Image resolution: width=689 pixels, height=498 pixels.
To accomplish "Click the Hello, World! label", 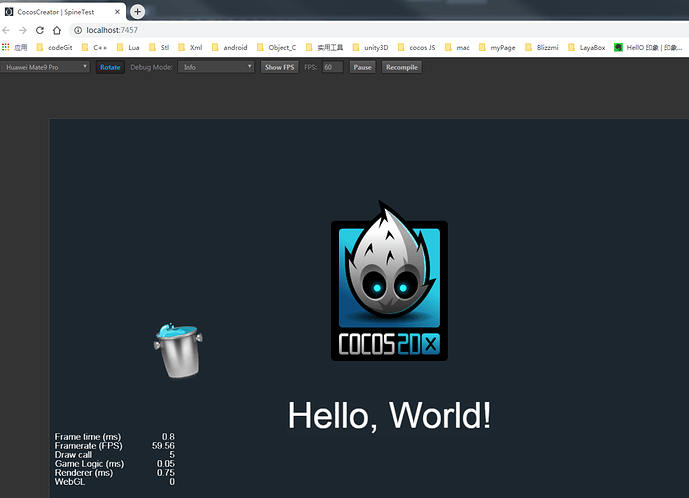I will (x=389, y=416).
